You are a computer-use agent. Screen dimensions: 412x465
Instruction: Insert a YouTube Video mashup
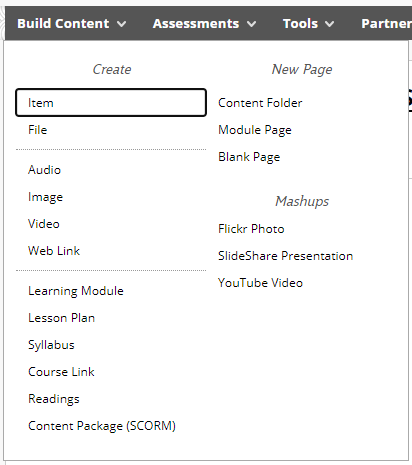coord(260,283)
